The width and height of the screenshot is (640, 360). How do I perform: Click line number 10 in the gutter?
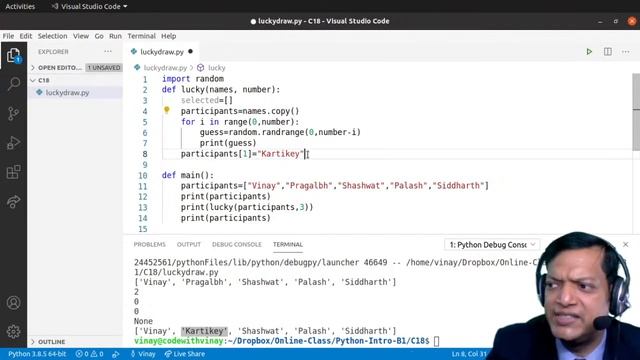click(x=142, y=176)
